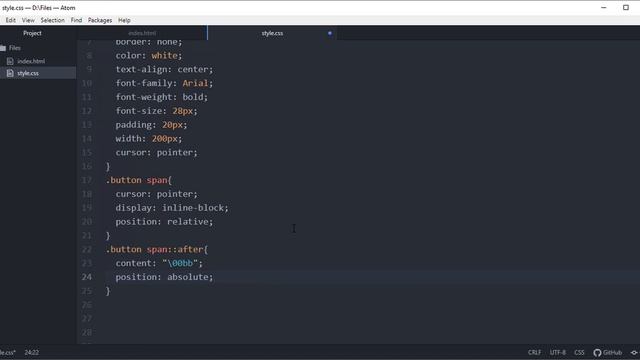Click the text 'content: "\00bb";'
Image resolution: width=640 pixels, height=360 pixels.
coord(159,263)
